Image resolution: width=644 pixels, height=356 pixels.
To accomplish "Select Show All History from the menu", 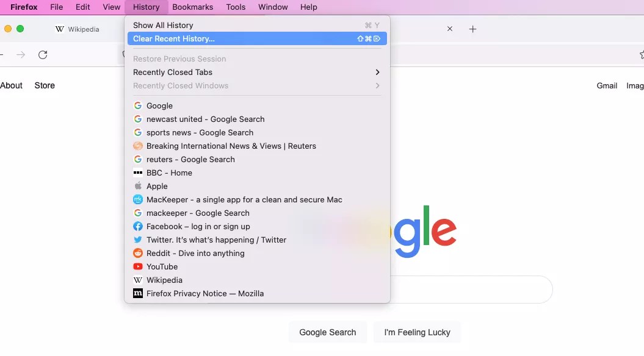I will pyautogui.click(x=162, y=25).
